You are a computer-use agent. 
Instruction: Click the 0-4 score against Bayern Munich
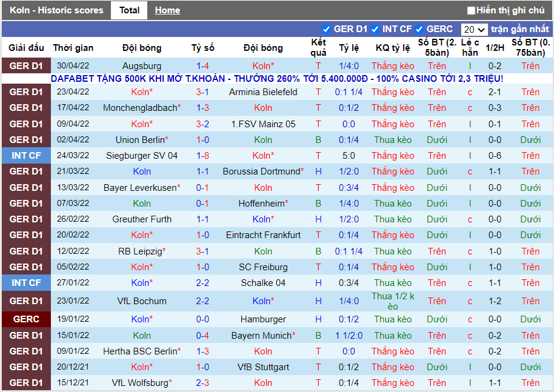202,335
